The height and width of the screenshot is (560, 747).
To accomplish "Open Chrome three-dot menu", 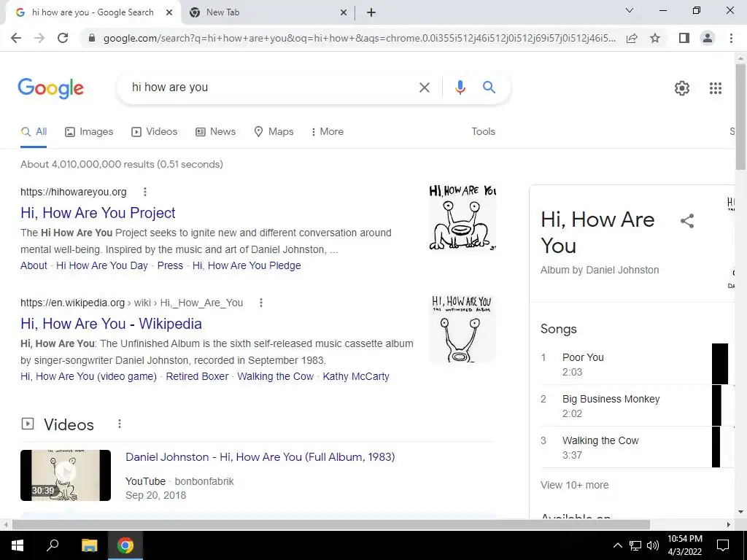I will click(x=731, y=38).
